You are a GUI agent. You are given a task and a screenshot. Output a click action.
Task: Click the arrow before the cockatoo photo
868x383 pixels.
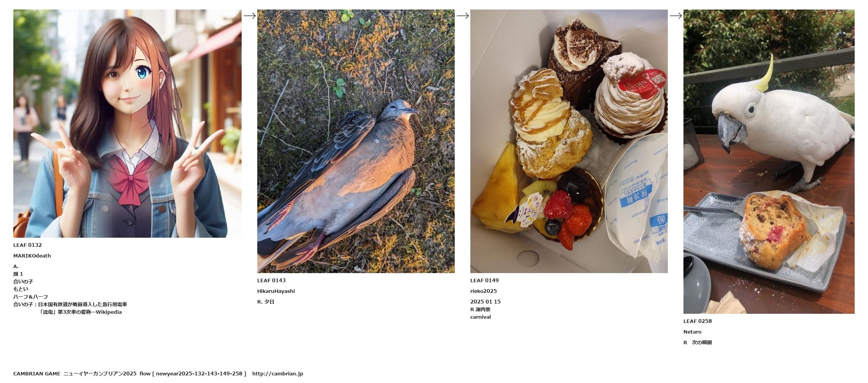[676, 16]
